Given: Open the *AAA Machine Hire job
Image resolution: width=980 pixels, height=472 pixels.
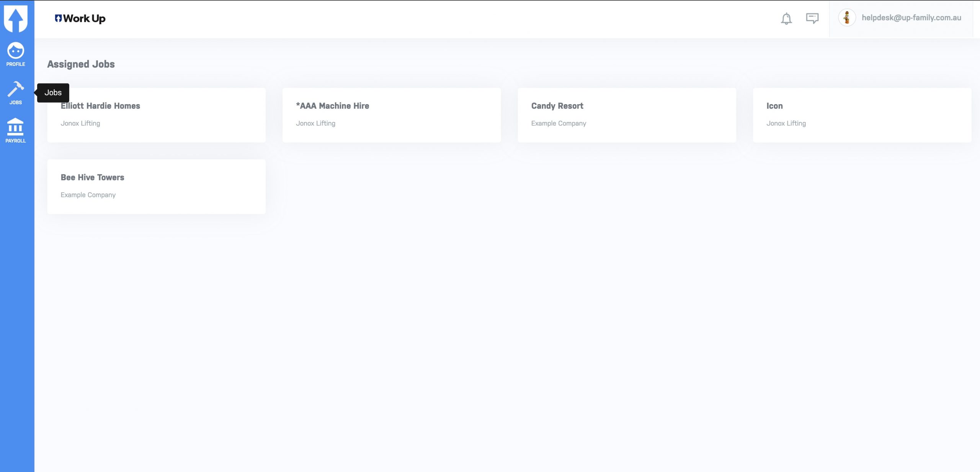Looking at the screenshot, I should pyautogui.click(x=391, y=115).
